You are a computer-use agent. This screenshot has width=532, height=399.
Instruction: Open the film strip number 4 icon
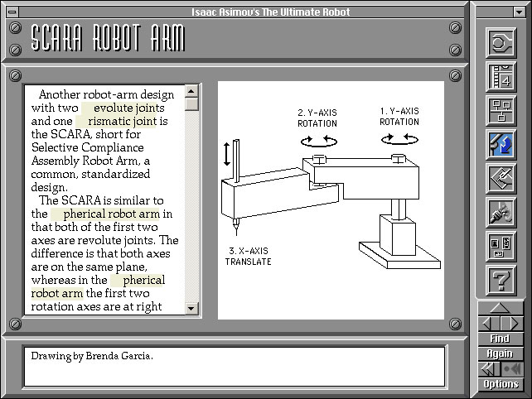[x=501, y=77]
